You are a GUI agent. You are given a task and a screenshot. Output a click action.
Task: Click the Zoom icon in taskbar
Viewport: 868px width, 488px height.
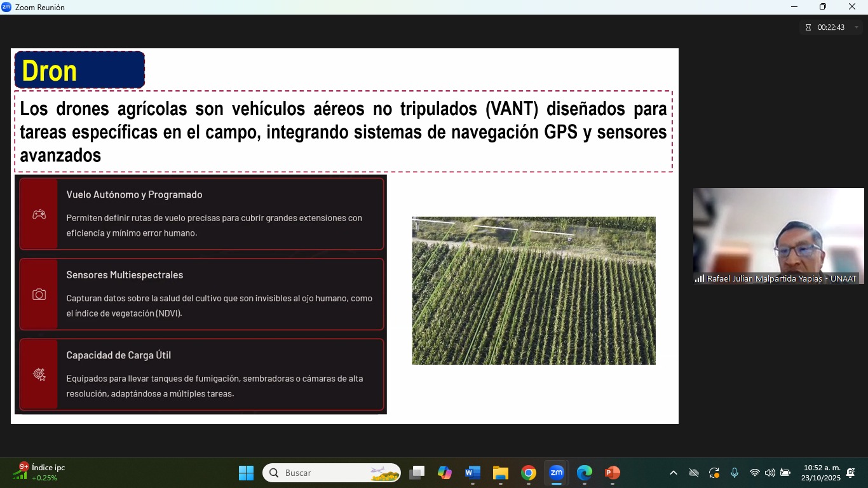click(x=556, y=473)
